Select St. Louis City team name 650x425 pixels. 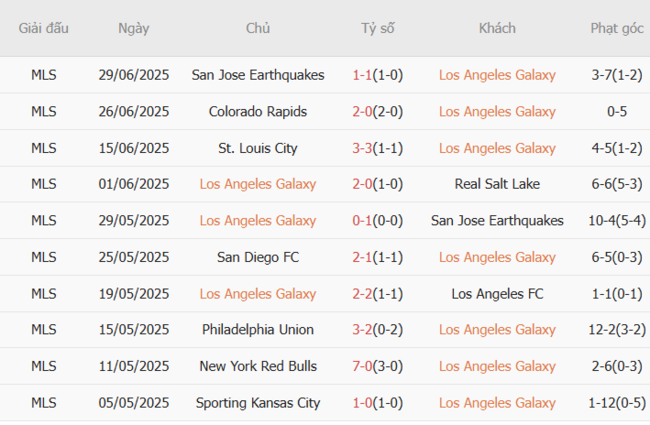pyautogui.click(x=258, y=148)
